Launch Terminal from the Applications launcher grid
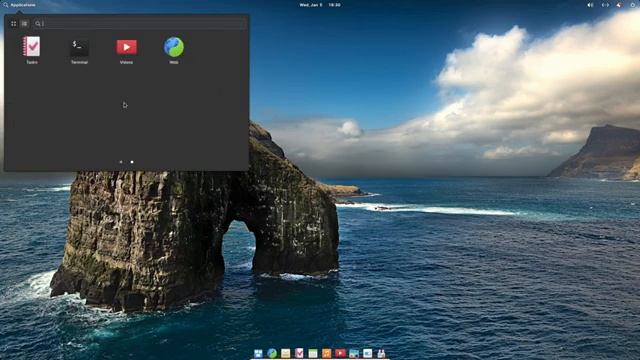 (79, 50)
